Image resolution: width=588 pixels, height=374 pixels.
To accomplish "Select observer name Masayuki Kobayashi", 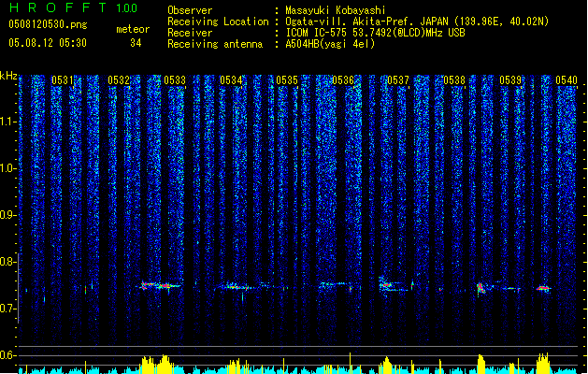I will click(336, 10).
